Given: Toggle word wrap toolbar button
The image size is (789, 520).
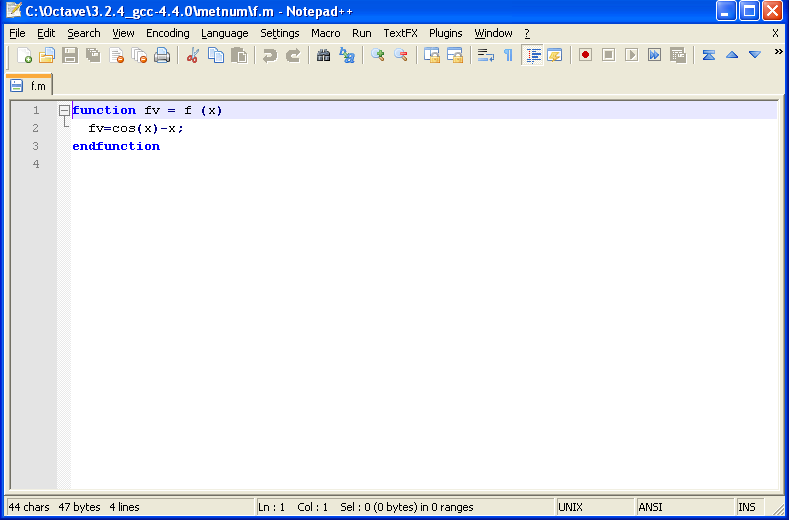Looking at the screenshot, I should (486, 55).
